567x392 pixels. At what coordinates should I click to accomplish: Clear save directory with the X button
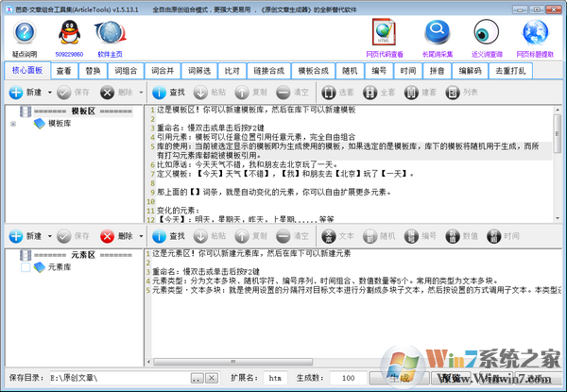click(212, 378)
